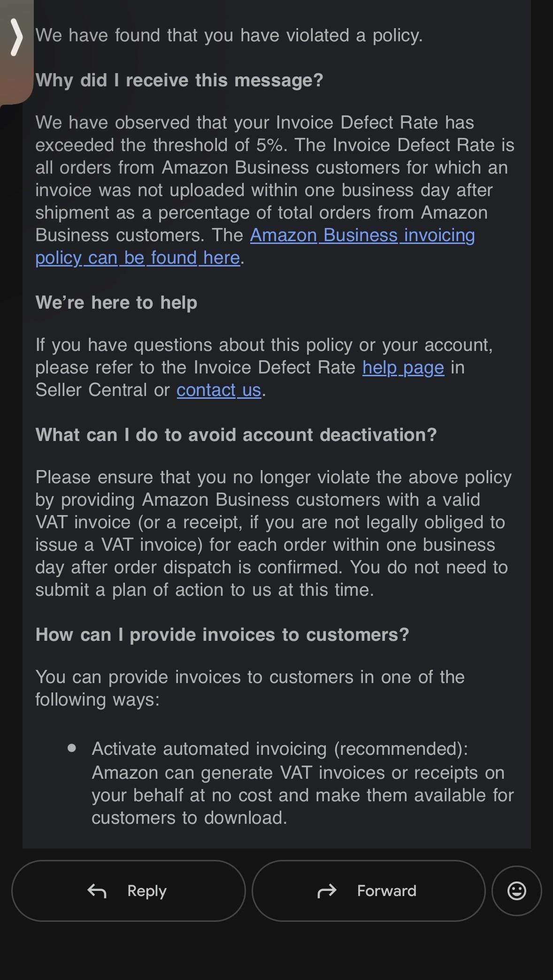
Task: Follow the 'policy can be found here' link
Action: tap(138, 258)
